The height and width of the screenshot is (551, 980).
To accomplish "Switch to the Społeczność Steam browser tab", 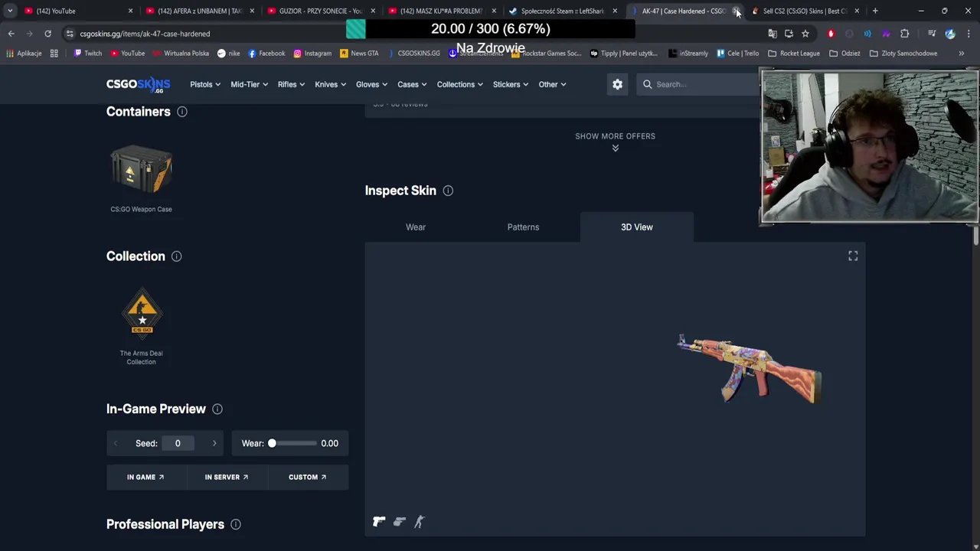I will [563, 11].
